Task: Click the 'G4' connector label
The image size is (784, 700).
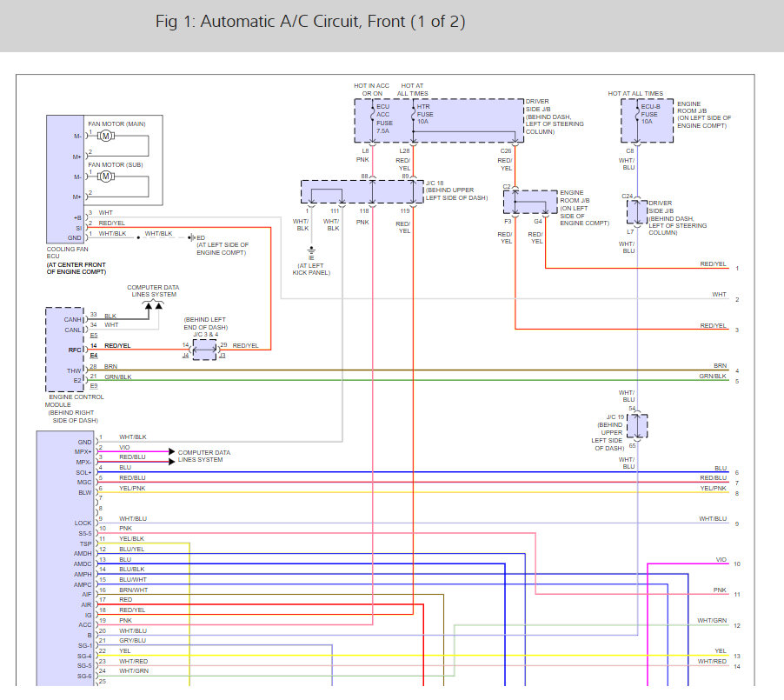Action: [538, 221]
